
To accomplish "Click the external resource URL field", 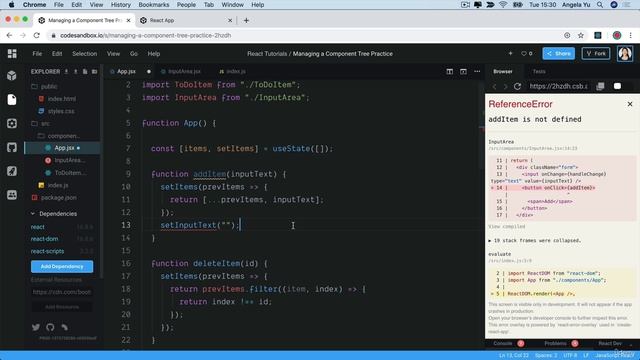I will pyautogui.click(x=62, y=292).
